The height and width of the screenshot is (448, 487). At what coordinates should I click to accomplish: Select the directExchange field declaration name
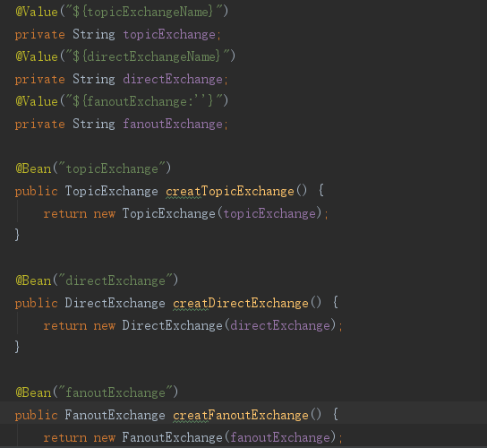[x=173, y=79]
